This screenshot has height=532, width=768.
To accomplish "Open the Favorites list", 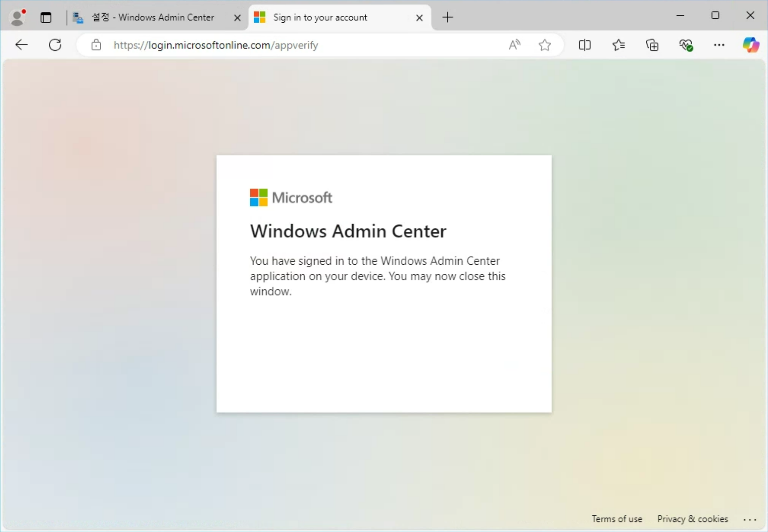I will coord(618,45).
